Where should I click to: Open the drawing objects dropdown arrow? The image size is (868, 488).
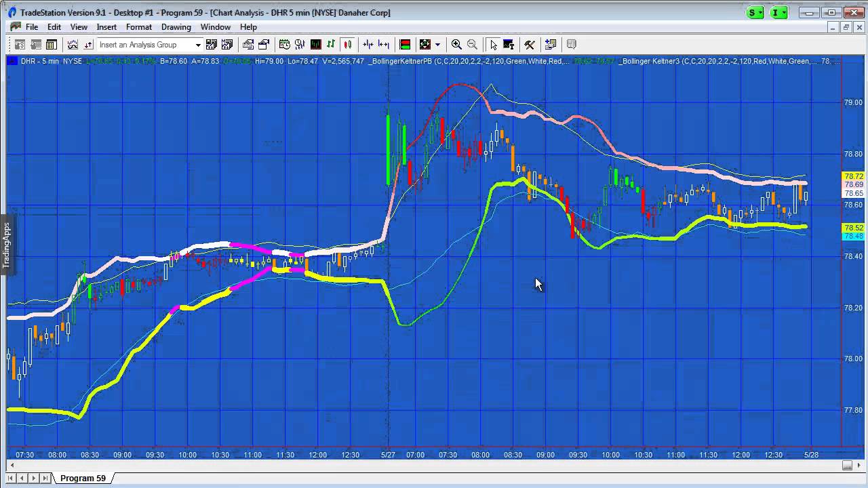(437, 45)
